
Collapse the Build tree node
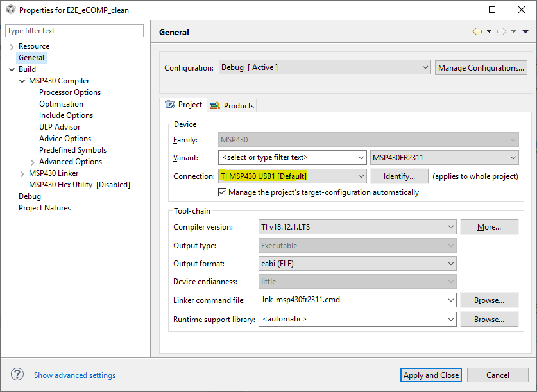point(12,69)
